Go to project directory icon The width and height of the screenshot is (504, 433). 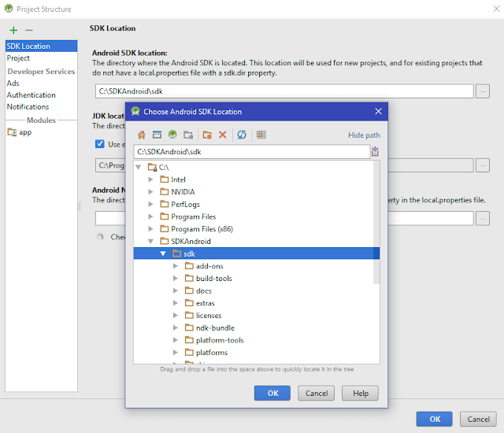tap(172, 135)
